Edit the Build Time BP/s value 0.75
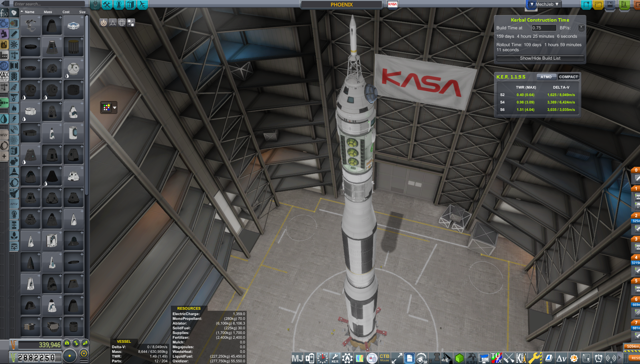Image resolution: width=640 pixels, height=364 pixels. coord(544,28)
